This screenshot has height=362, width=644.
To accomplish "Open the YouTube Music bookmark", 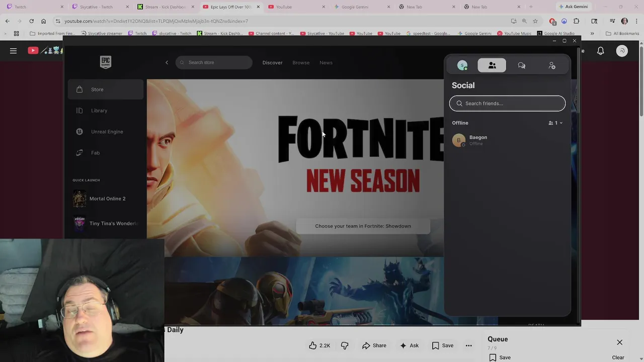I will [x=514, y=34].
